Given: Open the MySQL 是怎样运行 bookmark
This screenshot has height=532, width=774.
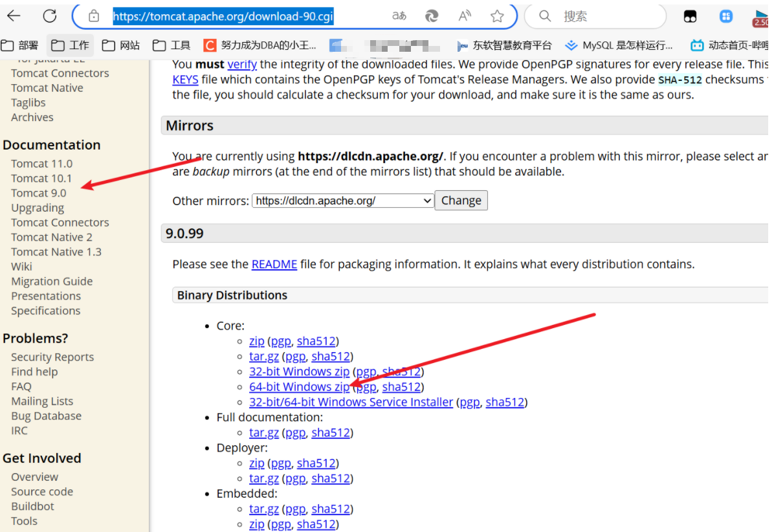Looking at the screenshot, I should (x=619, y=45).
